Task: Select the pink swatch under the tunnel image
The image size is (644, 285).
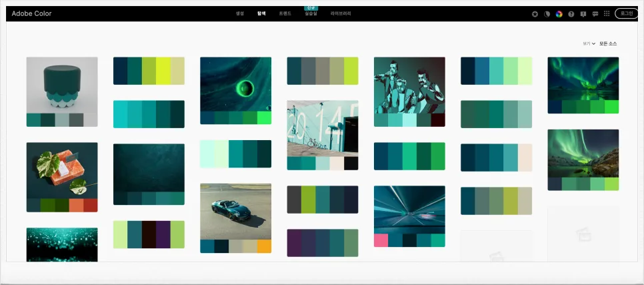Action: [x=381, y=240]
